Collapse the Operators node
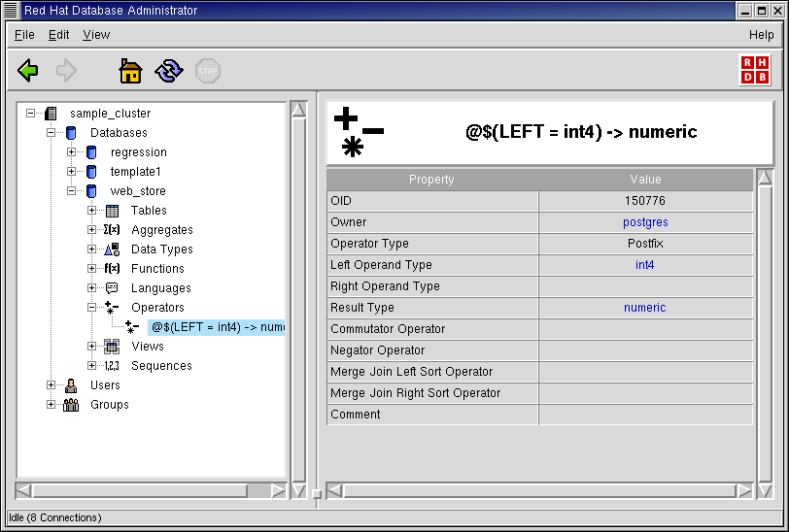This screenshot has height=532, width=789. 91,307
